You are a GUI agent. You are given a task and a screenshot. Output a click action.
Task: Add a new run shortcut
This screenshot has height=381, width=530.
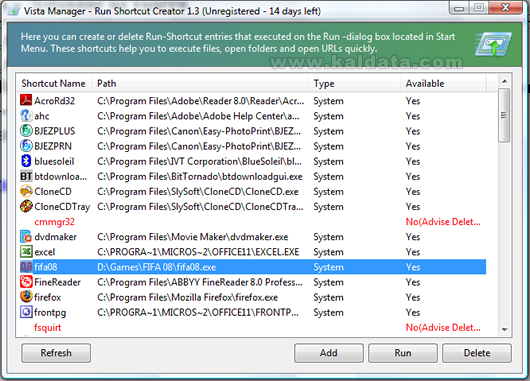329,353
